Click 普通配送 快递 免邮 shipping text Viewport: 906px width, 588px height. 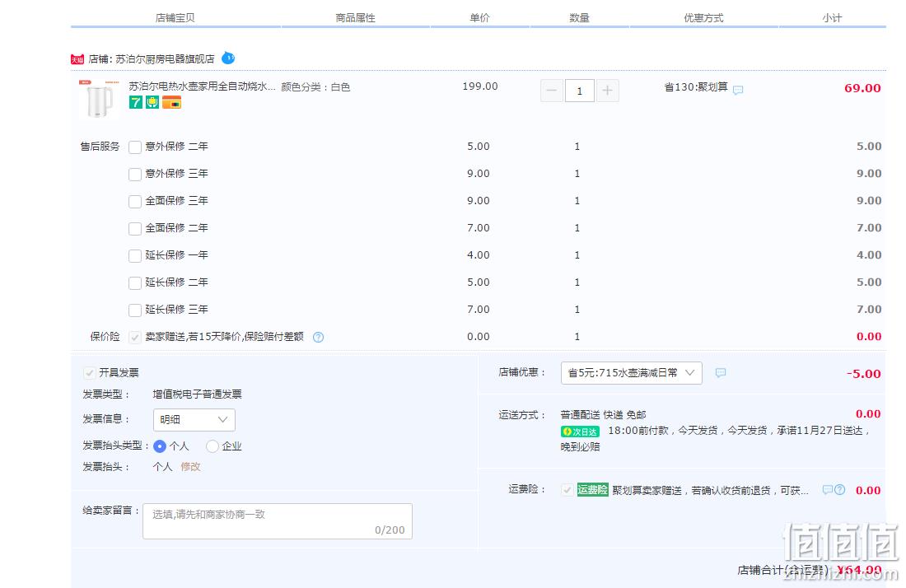click(603, 415)
